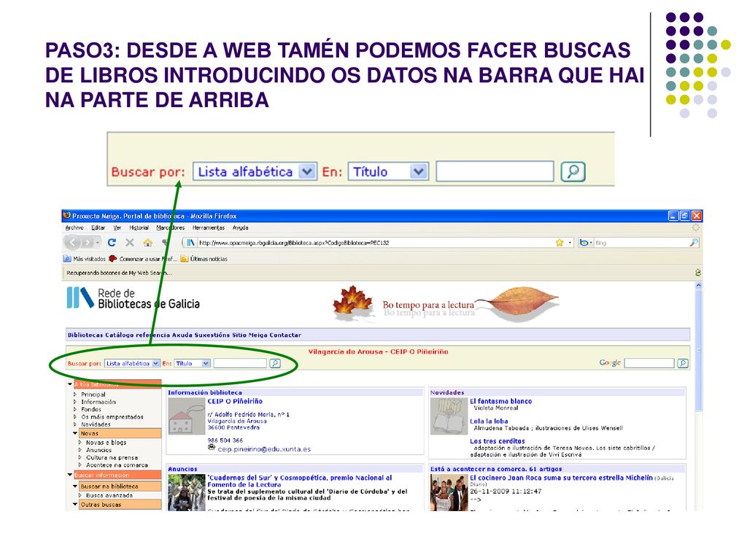Select Busca avanzada in the sidebar

coord(109,495)
